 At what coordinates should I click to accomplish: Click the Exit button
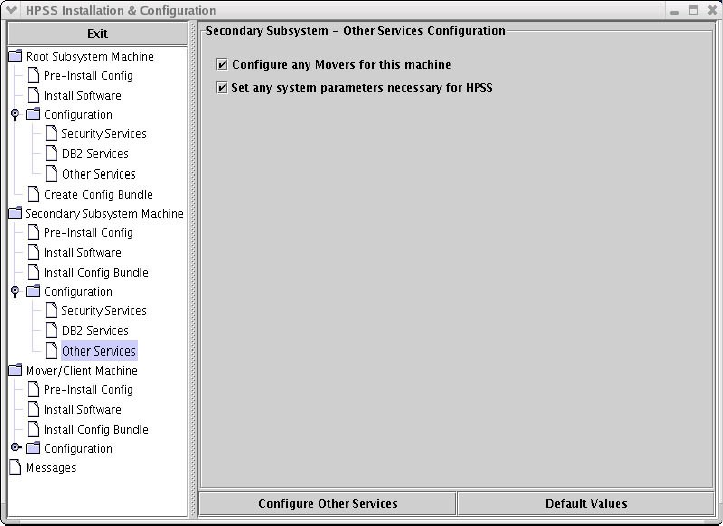tap(97, 34)
